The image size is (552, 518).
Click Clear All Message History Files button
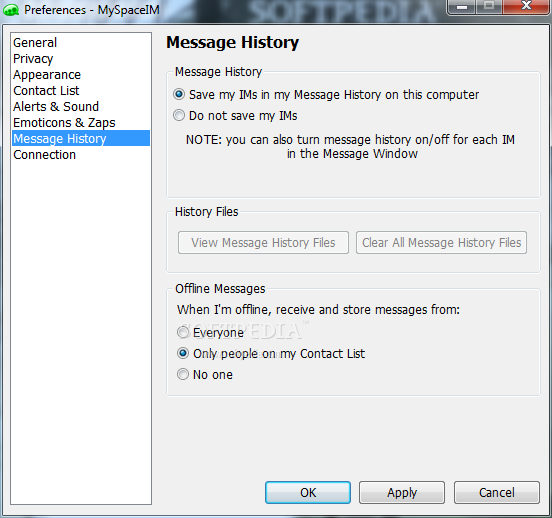coord(441,243)
